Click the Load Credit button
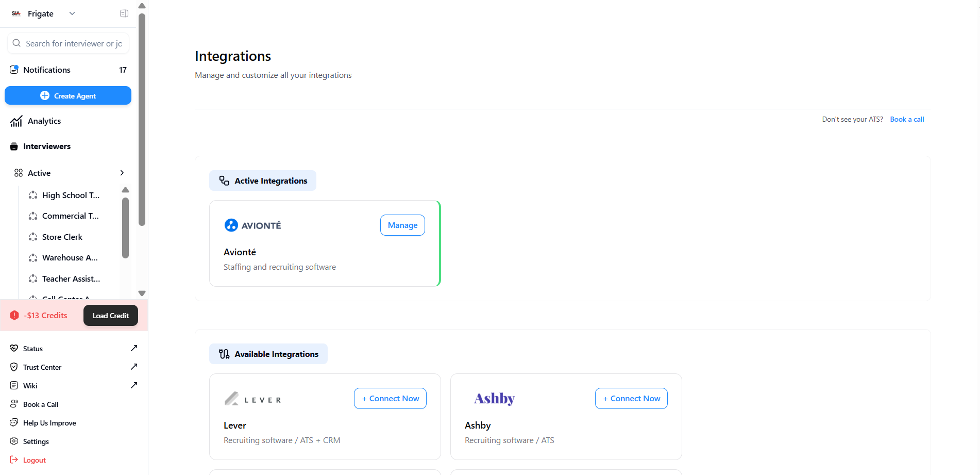Screen dimensions: 980x475 pyautogui.click(x=110, y=316)
